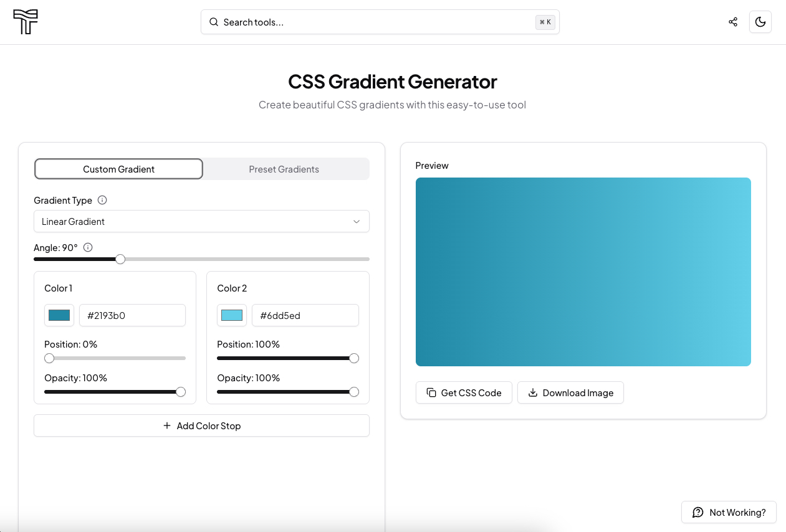786x532 pixels.
Task: Click the download icon on Download Image
Action: (x=532, y=392)
